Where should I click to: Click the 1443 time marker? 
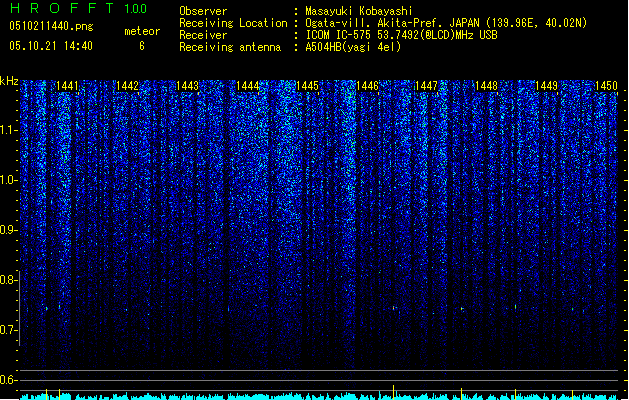(x=187, y=86)
